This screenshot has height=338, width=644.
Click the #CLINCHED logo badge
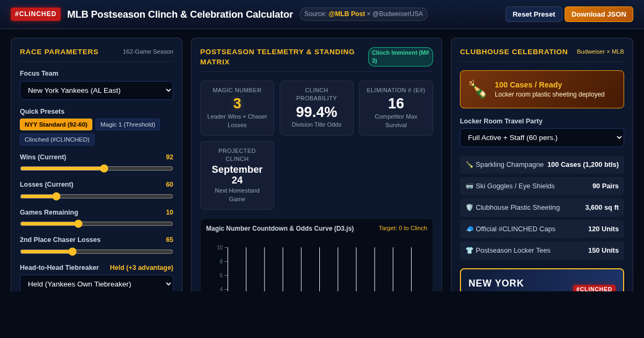(x=35, y=14)
